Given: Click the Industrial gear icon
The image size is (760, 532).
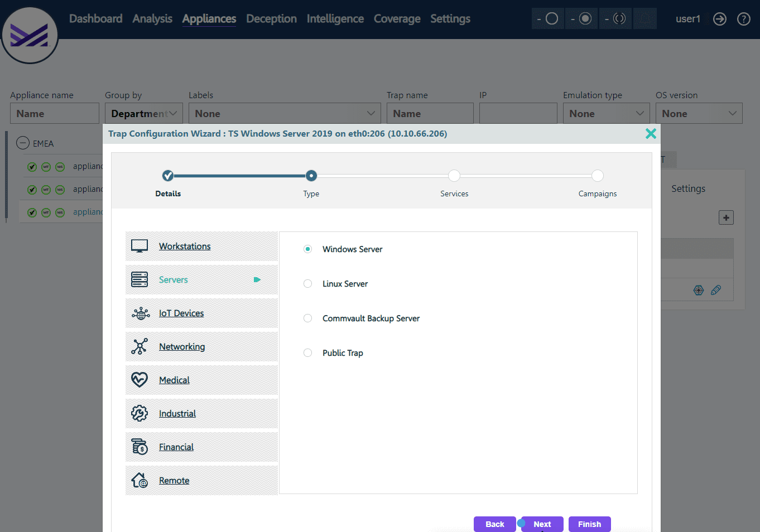Looking at the screenshot, I should 140,413.
